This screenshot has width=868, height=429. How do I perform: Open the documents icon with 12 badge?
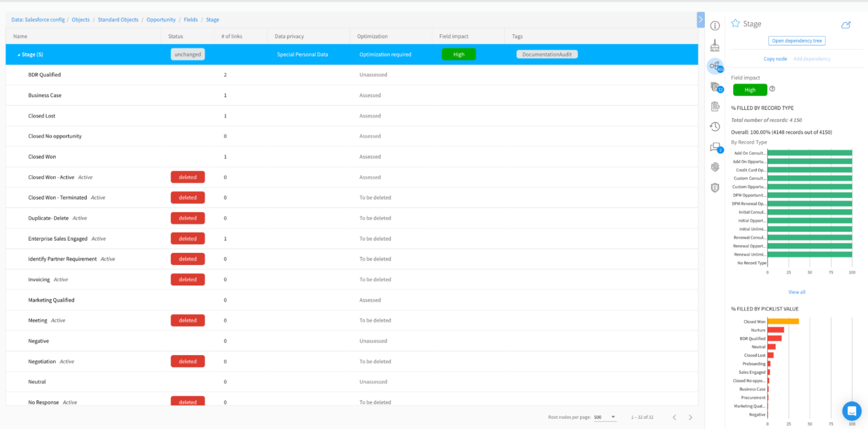[x=715, y=88]
